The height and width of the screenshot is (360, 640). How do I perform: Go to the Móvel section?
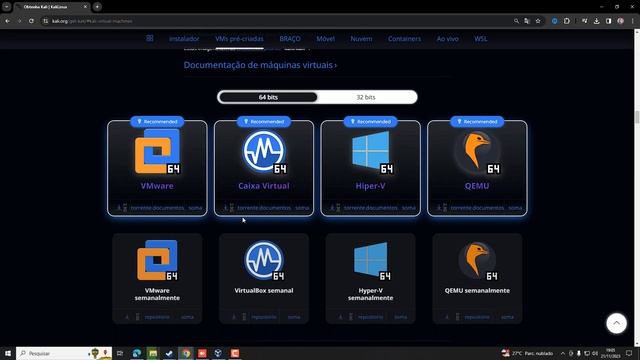click(325, 39)
